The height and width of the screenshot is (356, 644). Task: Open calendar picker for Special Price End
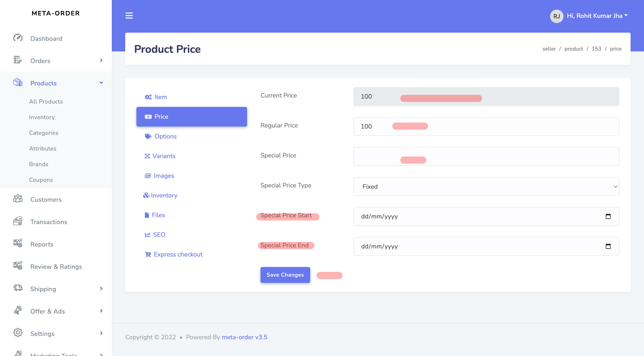click(608, 246)
